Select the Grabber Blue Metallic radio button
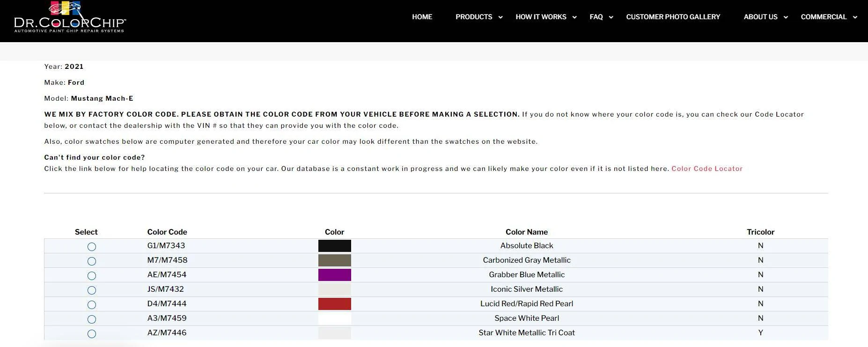The image size is (868, 347). click(x=92, y=276)
